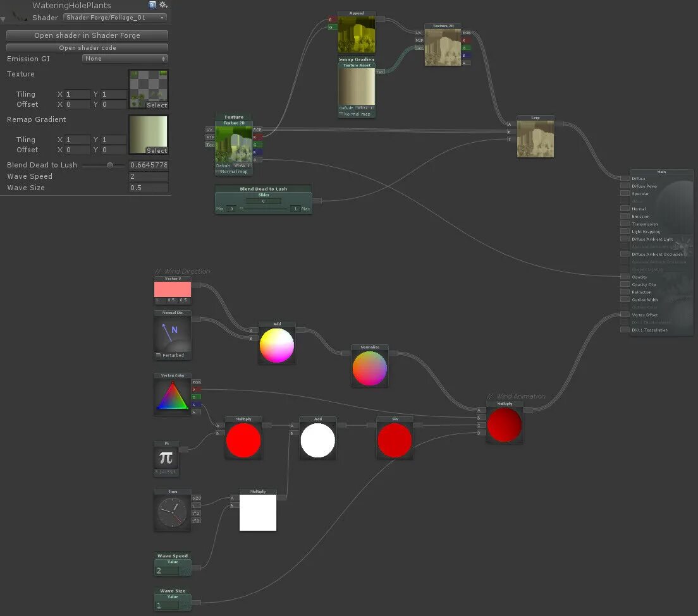
Task: Click Select on the Texture thumbnail
Action: click(x=157, y=106)
